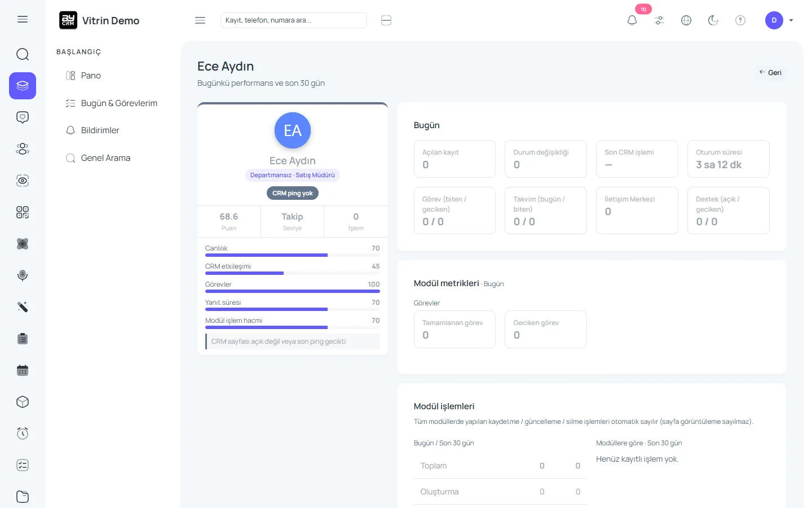The width and height of the screenshot is (812, 508).
Task: Open the hamburger menu in the icon rail
Action: click(23, 19)
